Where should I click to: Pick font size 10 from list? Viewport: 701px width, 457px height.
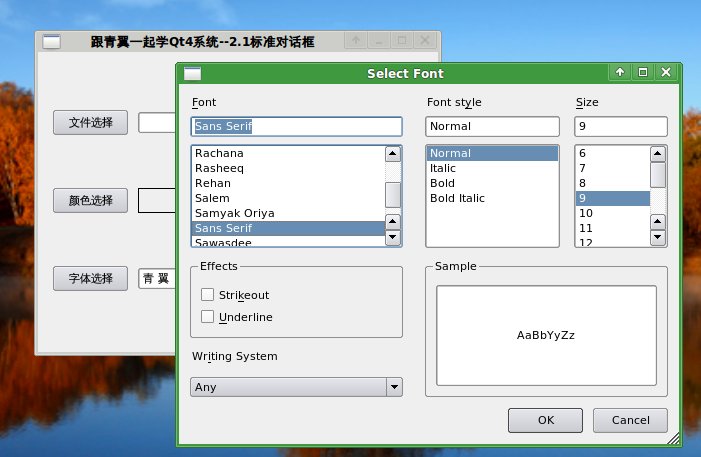[586, 213]
